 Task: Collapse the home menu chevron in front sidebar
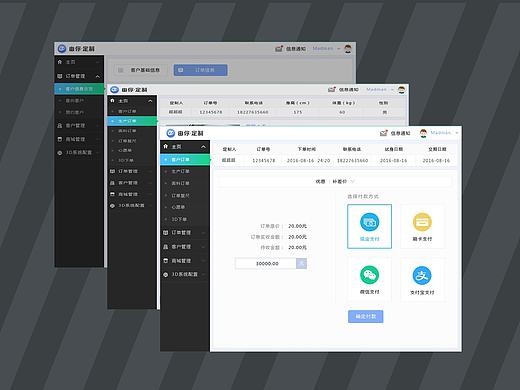tap(203, 147)
